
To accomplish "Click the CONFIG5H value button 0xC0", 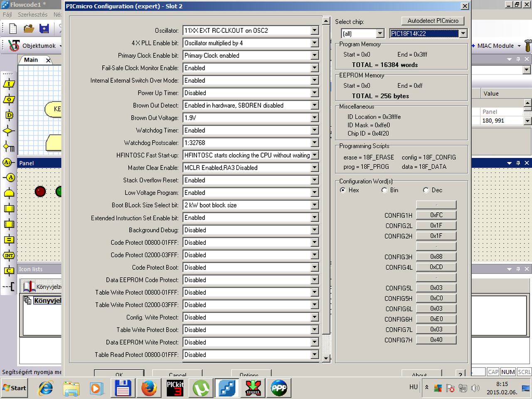I will (436, 298).
